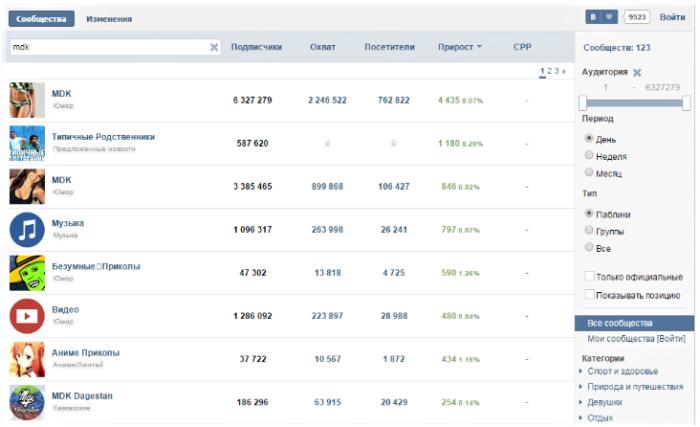
Task: Select the Паблики type radio button
Action: (589, 214)
